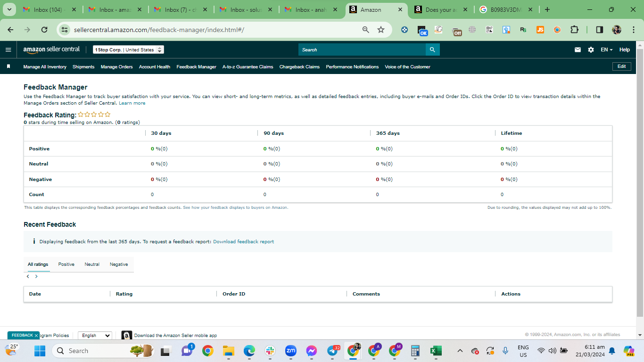Toggle the Chrome side panel icon
This screenshot has height=362, width=644.
[x=599, y=30]
